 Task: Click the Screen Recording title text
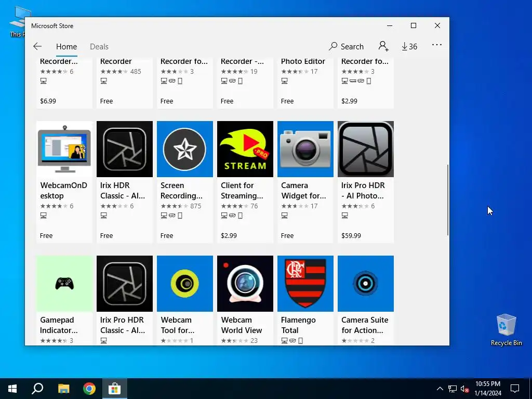pyautogui.click(x=181, y=190)
